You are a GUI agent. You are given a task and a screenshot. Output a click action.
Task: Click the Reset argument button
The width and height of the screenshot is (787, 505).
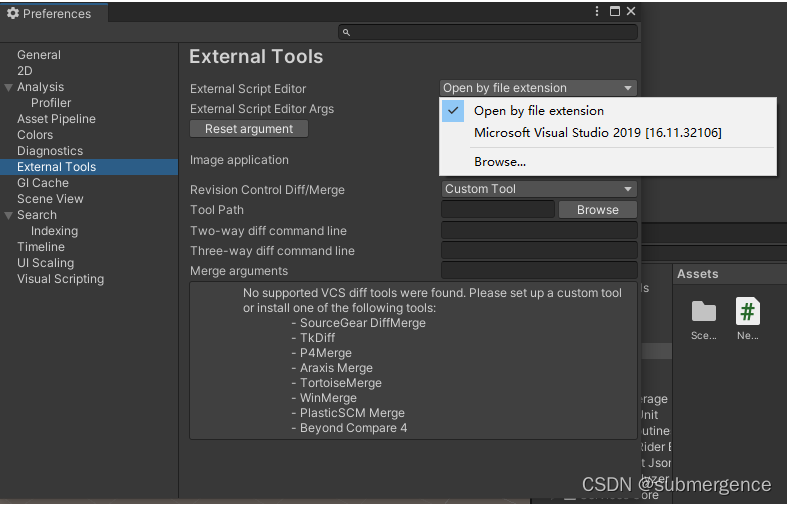coord(249,129)
